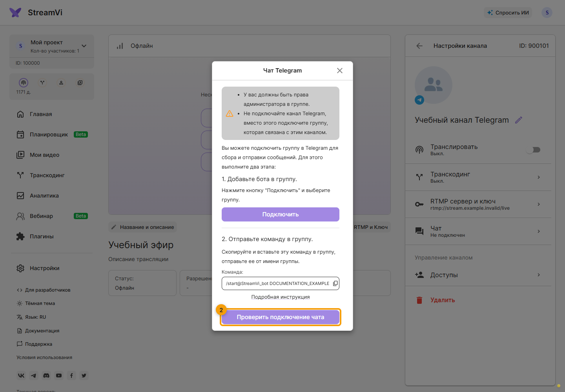Switch to Тёмная тема

point(36,303)
